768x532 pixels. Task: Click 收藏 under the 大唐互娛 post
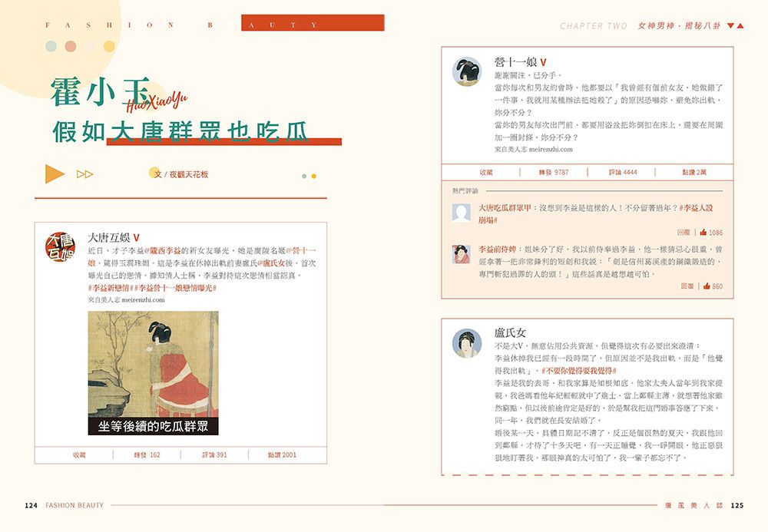79,454
